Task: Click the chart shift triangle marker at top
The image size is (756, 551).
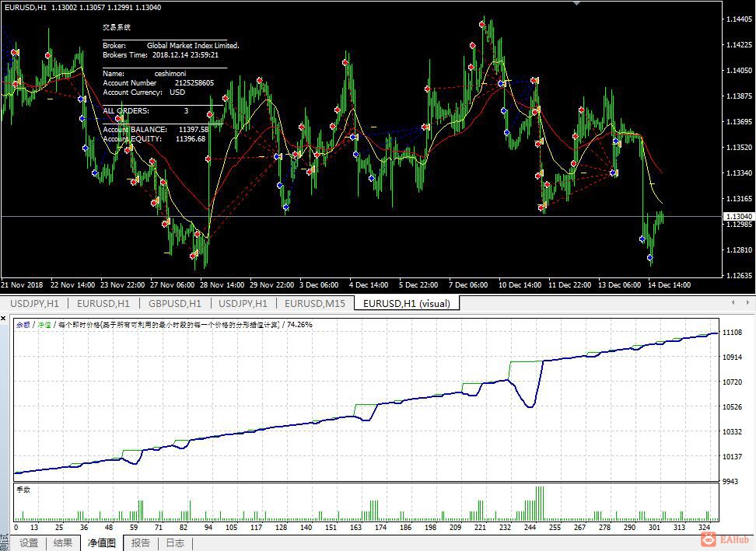Action: coord(576,3)
